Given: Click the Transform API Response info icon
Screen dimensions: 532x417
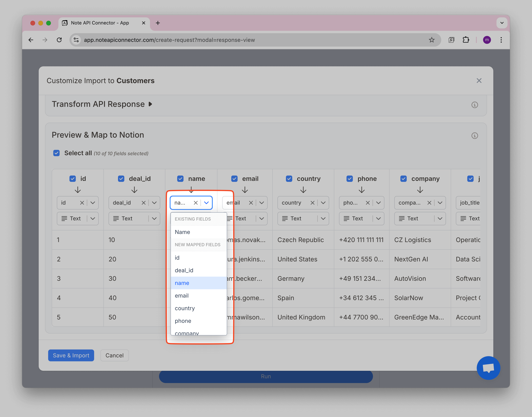Looking at the screenshot, I should click(474, 105).
